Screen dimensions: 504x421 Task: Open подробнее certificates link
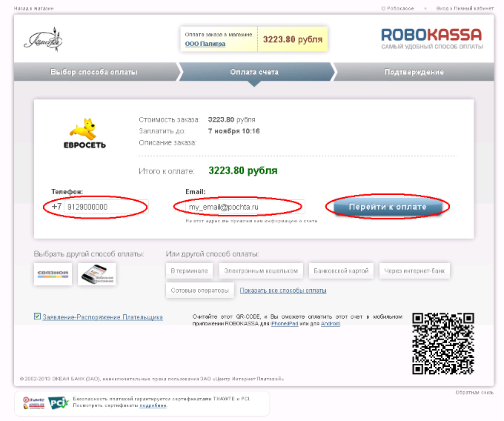[153, 405]
